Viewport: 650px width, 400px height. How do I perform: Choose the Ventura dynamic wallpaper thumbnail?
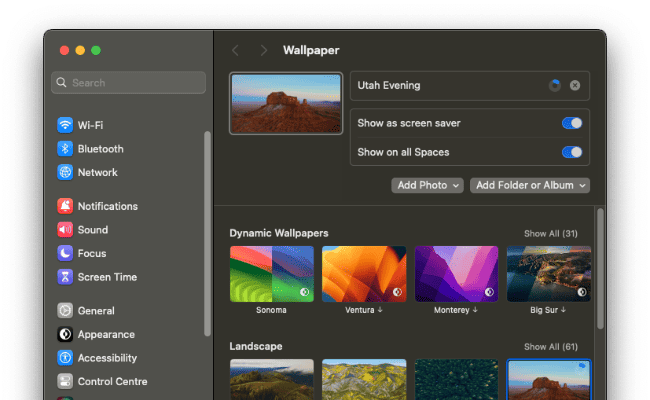click(x=364, y=274)
